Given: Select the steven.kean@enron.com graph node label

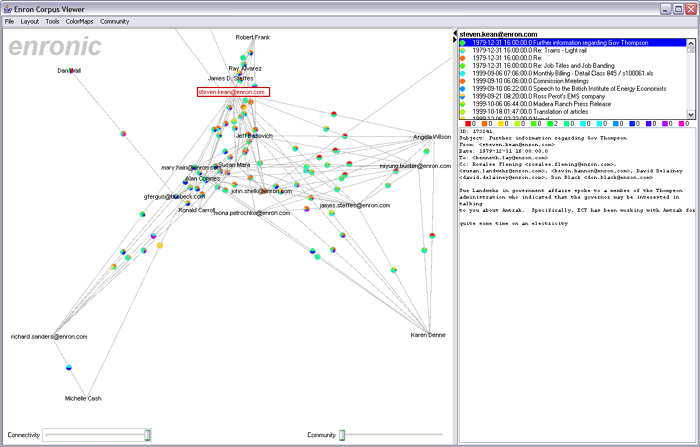Looking at the screenshot, I should (x=233, y=92).
